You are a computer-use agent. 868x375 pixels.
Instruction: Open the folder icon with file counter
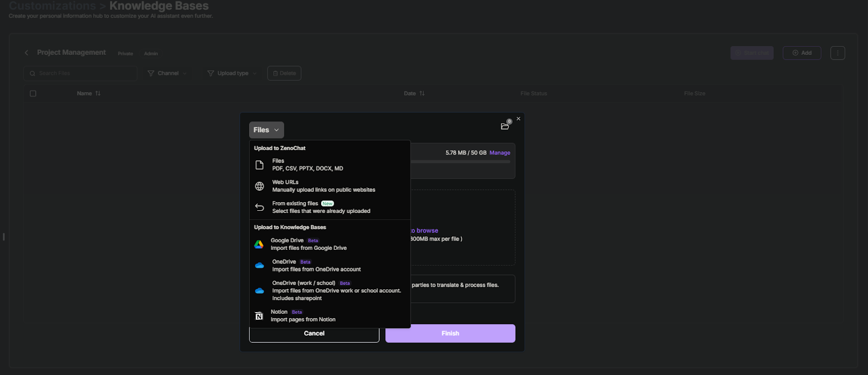click(505, 126)
